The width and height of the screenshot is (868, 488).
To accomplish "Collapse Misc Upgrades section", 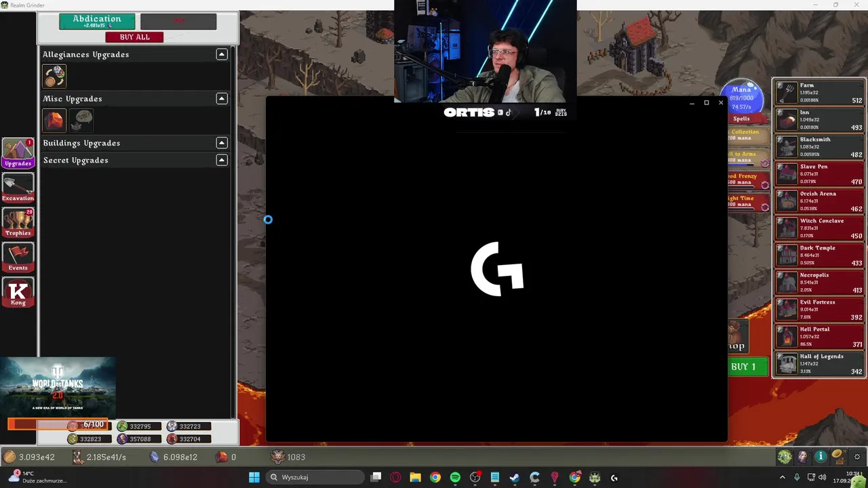I will point(222,98).
